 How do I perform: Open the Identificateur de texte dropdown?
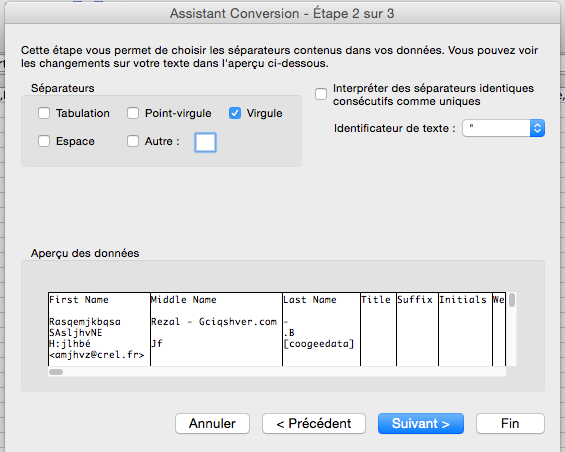(x=503, y=128)
